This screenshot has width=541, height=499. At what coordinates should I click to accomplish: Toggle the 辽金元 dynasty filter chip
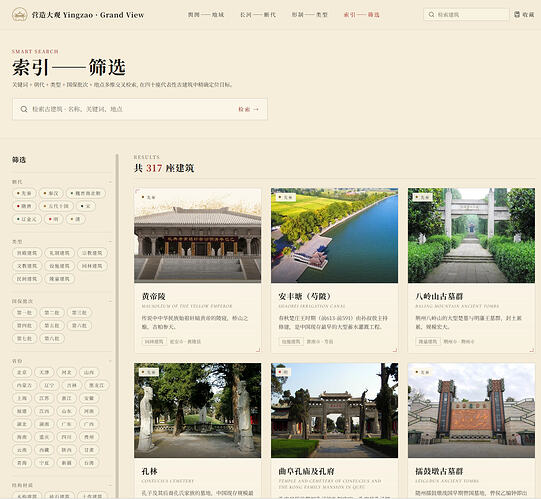(x=27, y=219)
